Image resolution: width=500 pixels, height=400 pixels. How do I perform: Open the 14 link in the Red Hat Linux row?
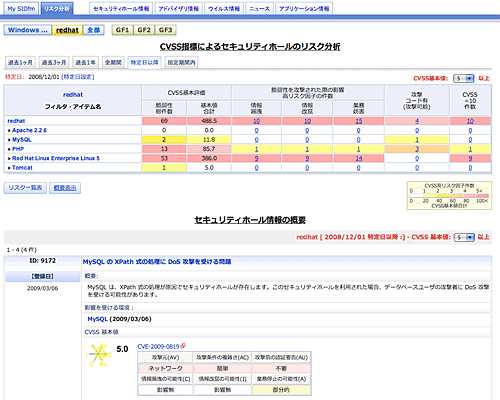359,158
